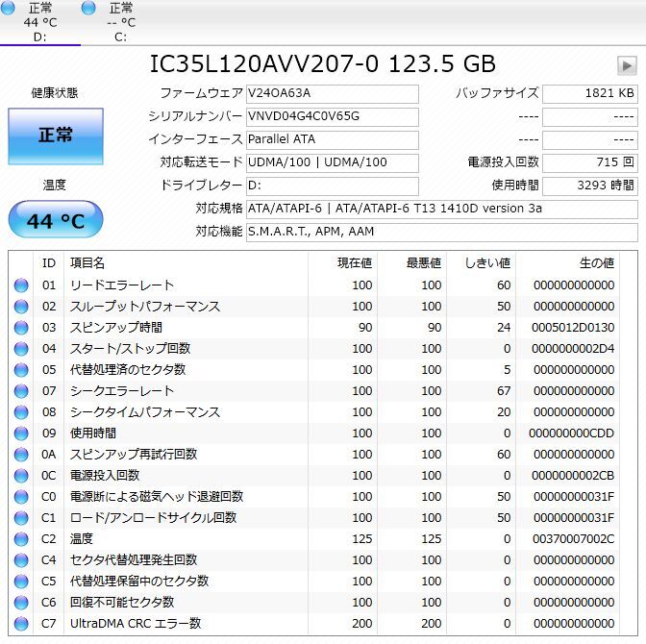Click the 44 °C temperature button

pos(56,219)
